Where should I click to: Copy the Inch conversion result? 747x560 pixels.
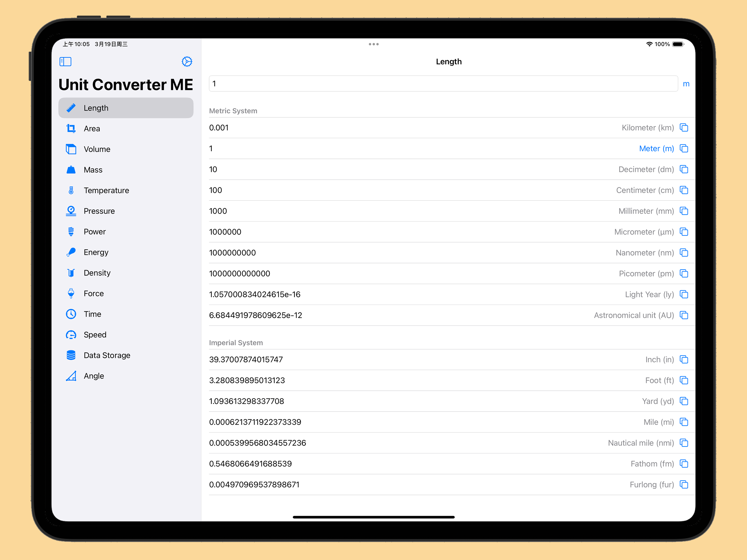pos(684,359)
